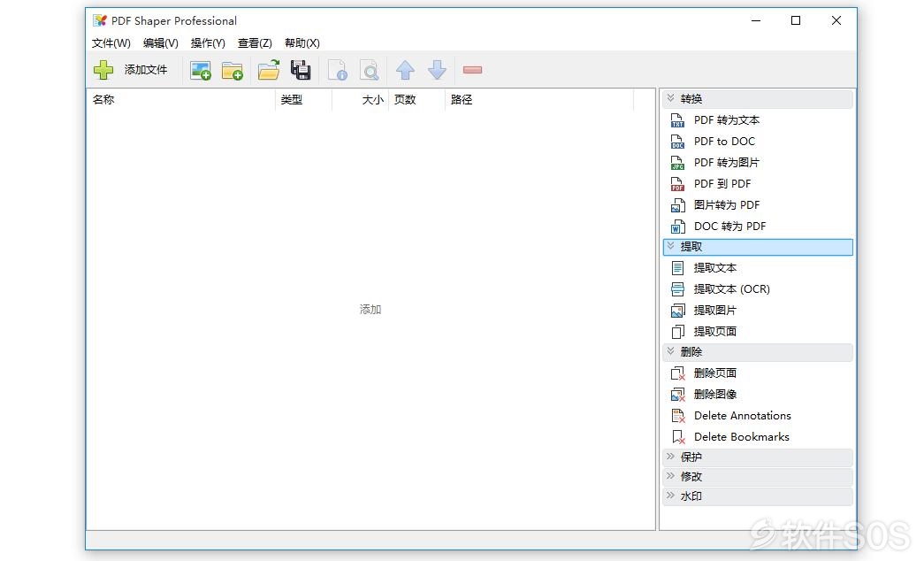
Task: Choose 提取页面 label
Action: tap(714, 332)
